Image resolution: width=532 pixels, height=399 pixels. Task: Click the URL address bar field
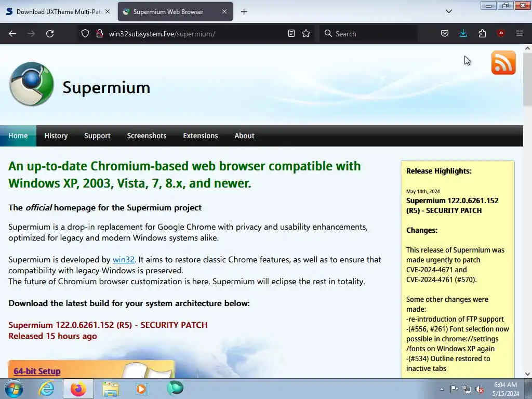pos(195,34)
